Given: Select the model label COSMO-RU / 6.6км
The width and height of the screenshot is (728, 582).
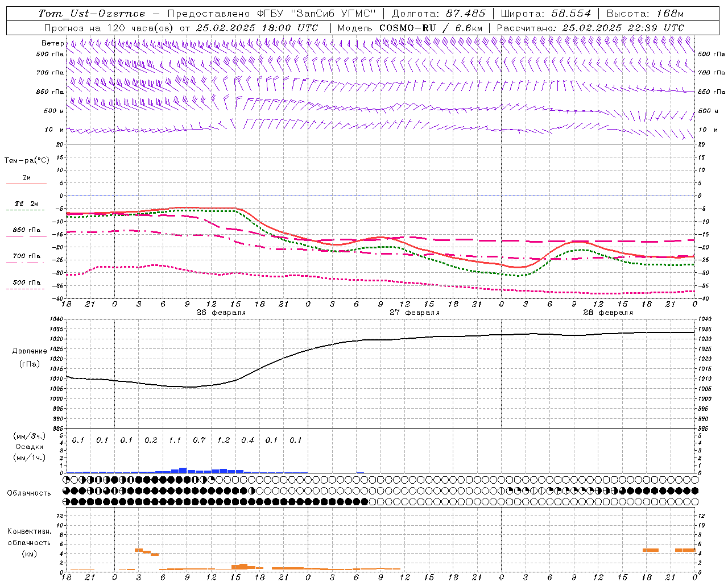Looking at the screenshot, I should pyautogui.click(x=431, y=28).
